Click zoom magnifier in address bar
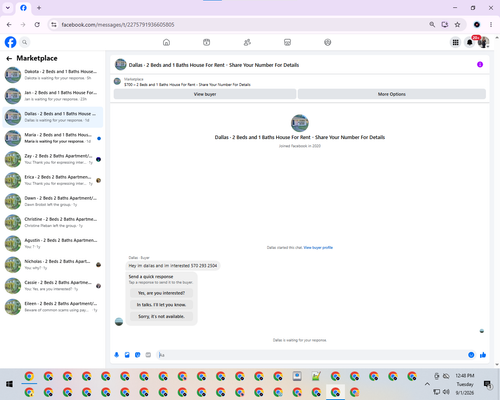 coord(432,24)
